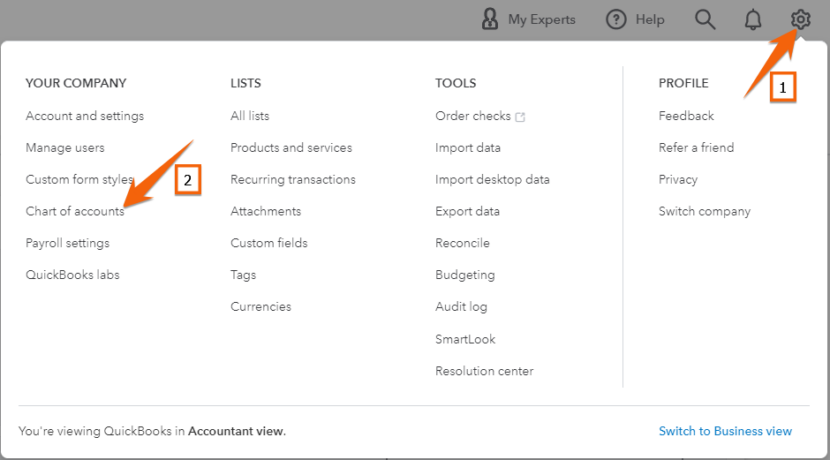
Task: Open Custom form styles
Action: pos(79,179)
